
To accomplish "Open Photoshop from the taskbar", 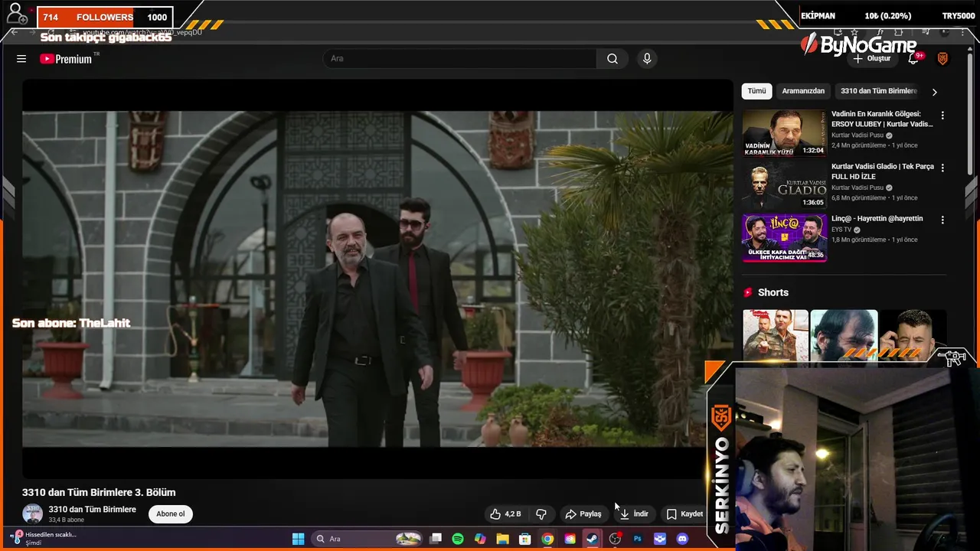I will click(637, 539).
